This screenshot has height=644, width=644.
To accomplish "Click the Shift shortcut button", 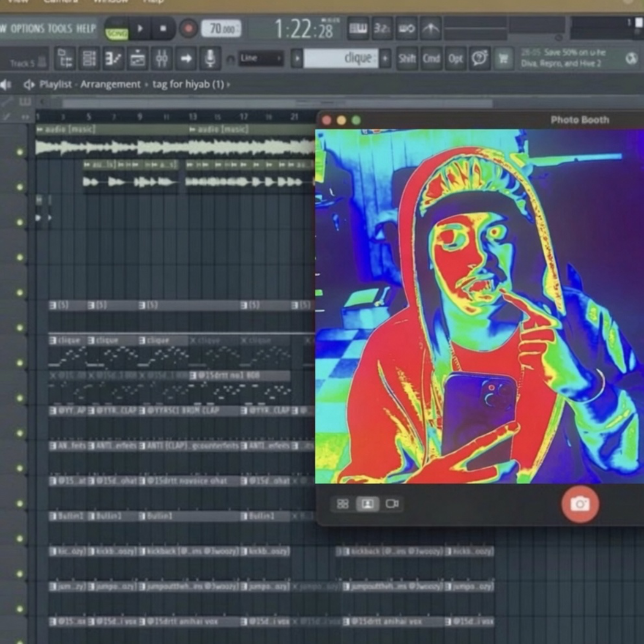I will pos(407,59).
